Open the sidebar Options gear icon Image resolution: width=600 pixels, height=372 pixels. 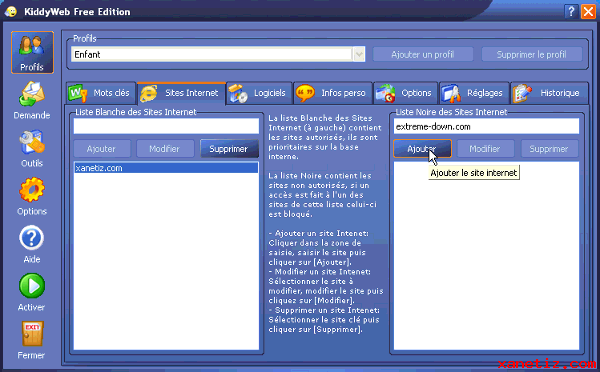(x=32, y=190)
